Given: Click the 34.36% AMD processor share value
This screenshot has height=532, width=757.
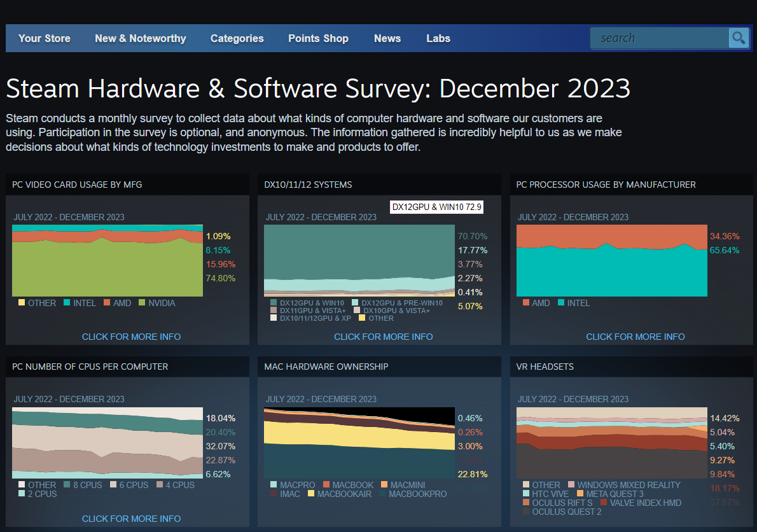Looking at the screenshot, I should (725, 236).
